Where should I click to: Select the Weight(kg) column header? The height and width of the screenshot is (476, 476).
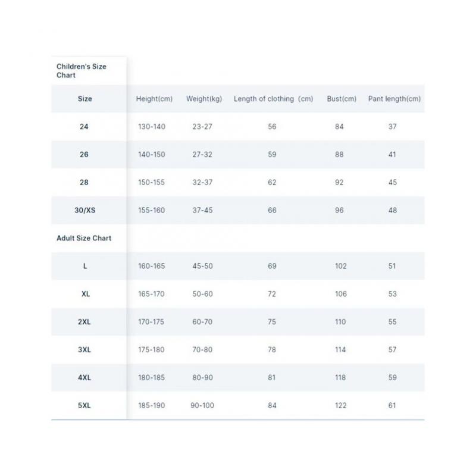click(x=204, y=99)
